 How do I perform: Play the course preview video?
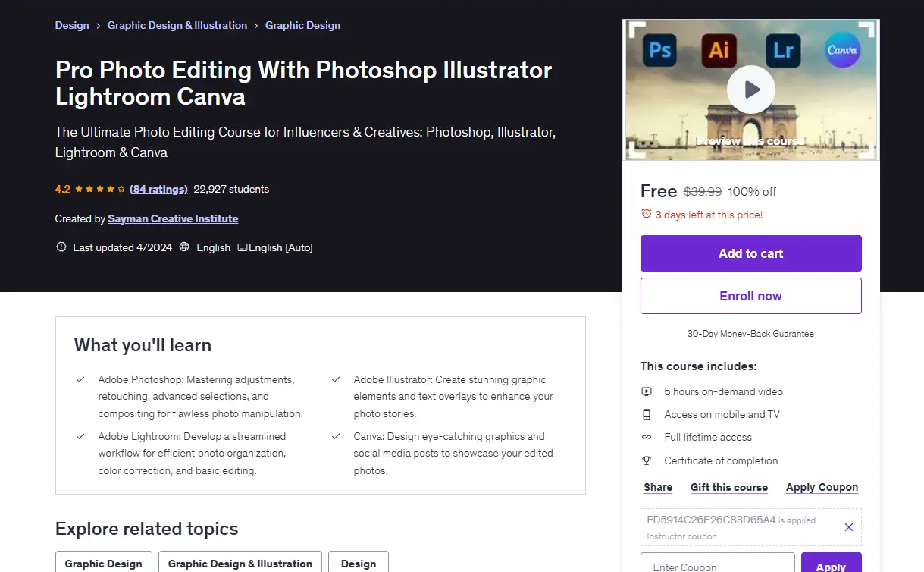(750, 90)
